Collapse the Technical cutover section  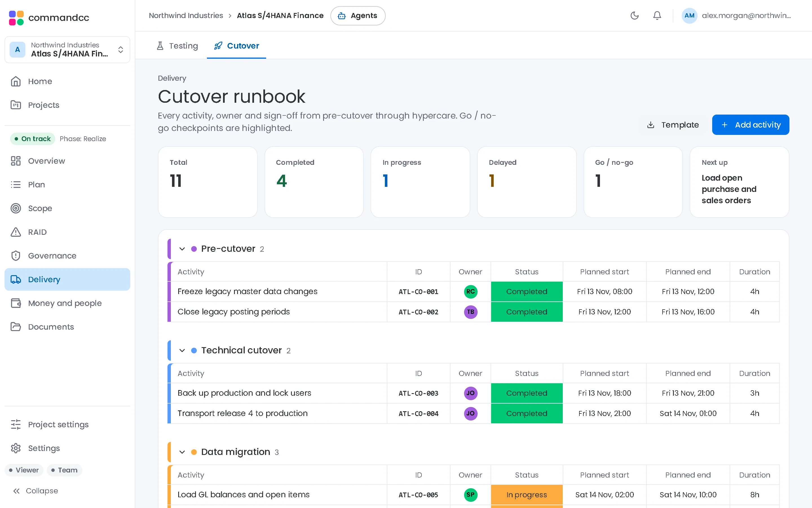(182, 351)
